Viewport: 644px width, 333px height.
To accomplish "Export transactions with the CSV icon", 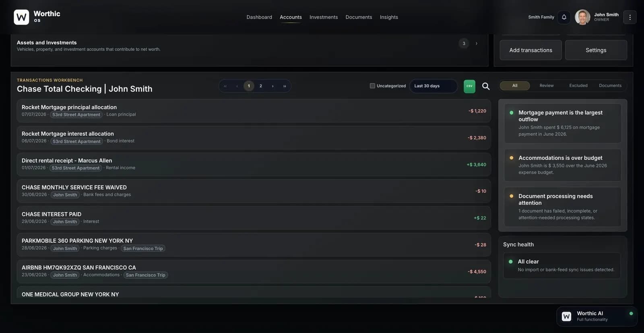I will point(469,86).
